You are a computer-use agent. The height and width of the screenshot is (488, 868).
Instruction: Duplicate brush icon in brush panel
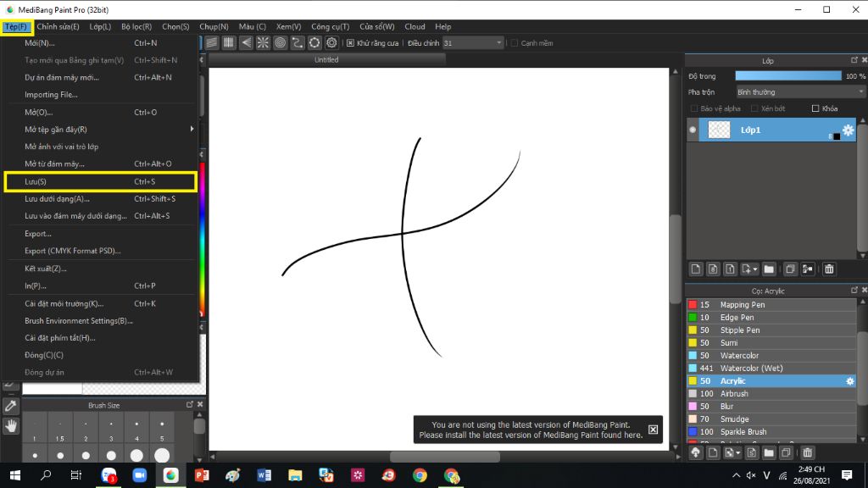click(x=786, y=452)
